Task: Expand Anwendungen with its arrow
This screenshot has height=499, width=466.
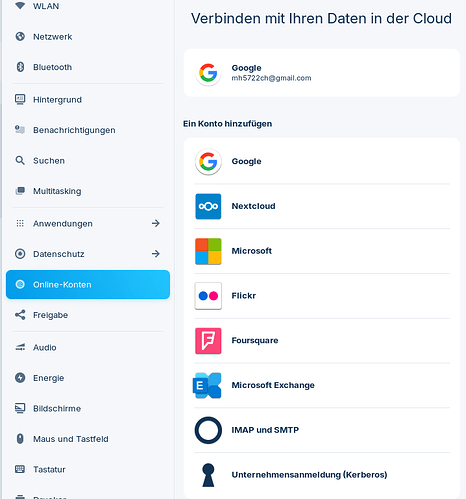Action: tap(156, 223)
